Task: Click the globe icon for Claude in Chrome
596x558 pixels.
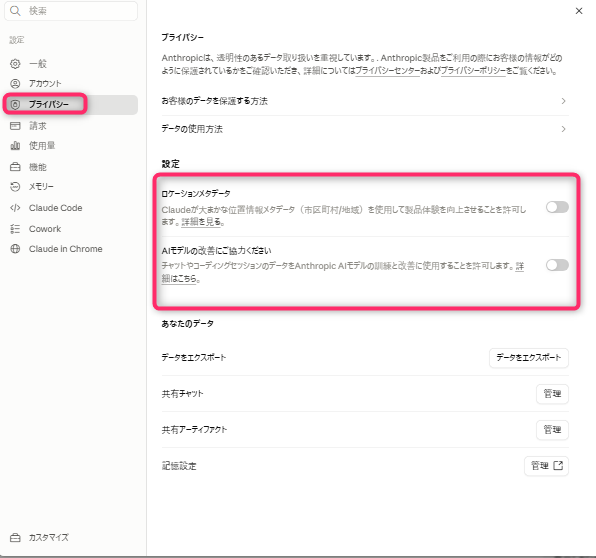Action: point(15,249)
